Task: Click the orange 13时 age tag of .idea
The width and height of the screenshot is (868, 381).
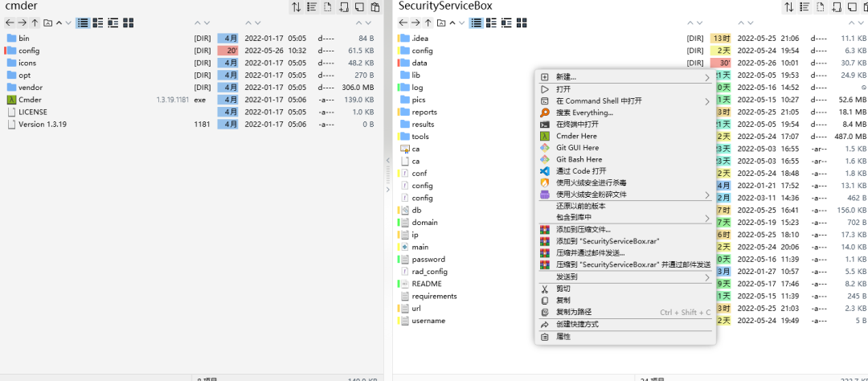Action: pos(721,39)
